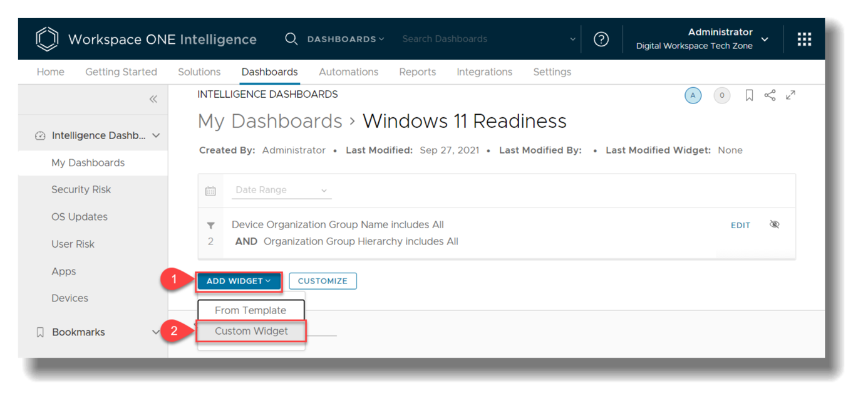The width and height of the screenshot is (868, 400).
Task: Expand the Bookmarks sidebar section
Action: (156, 332)
